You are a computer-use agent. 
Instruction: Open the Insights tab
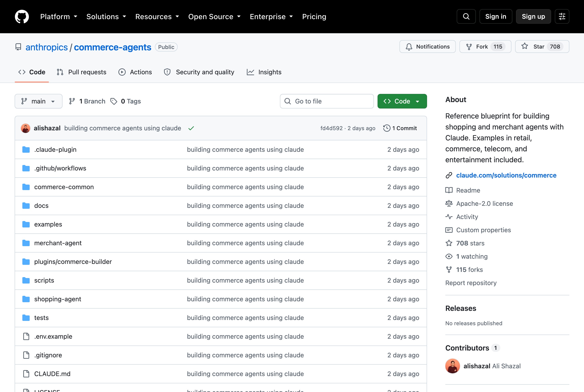tap(264, 72)
